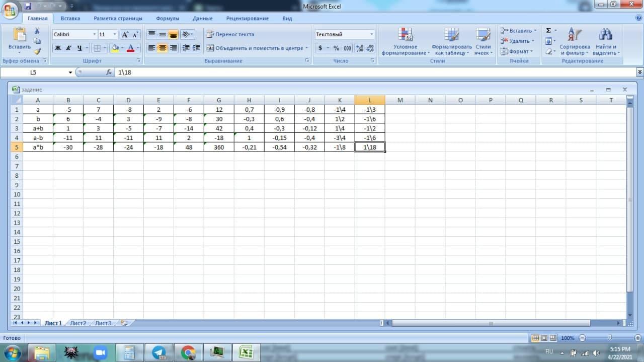Open Сортировка и фильтр menu
This screenshot has height=362, width=644.
(x=575, y=41)
